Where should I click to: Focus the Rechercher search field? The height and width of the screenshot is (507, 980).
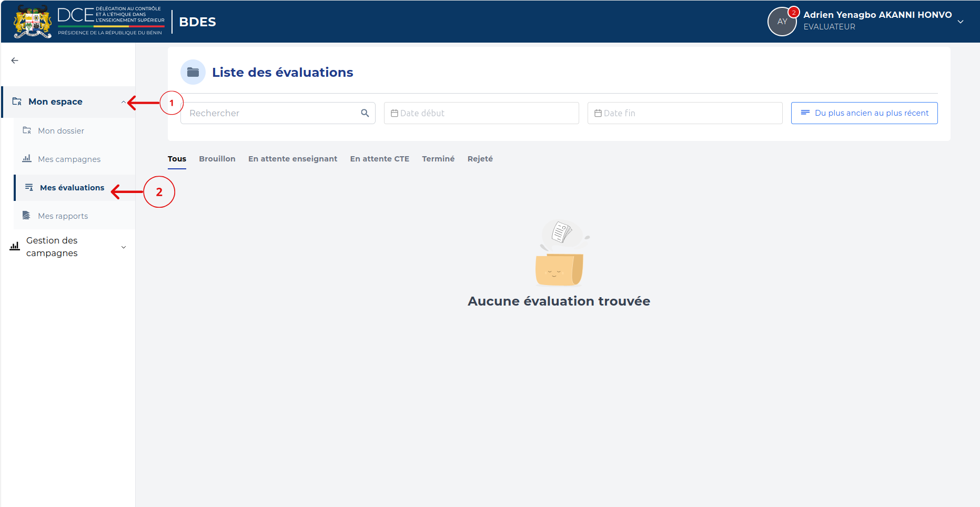tap(278, 113)
